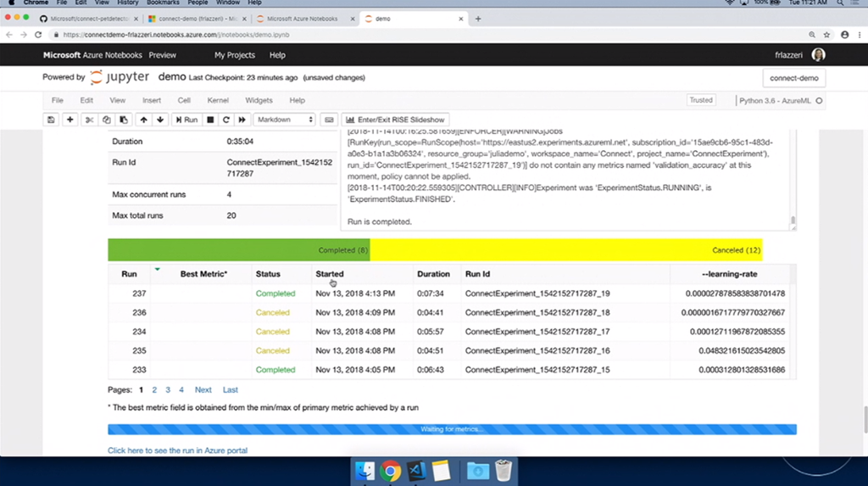The height and width of the screenshot is (486, 868).
Task: Open Chrome in the macOS dock
Action: pos(391,470)
